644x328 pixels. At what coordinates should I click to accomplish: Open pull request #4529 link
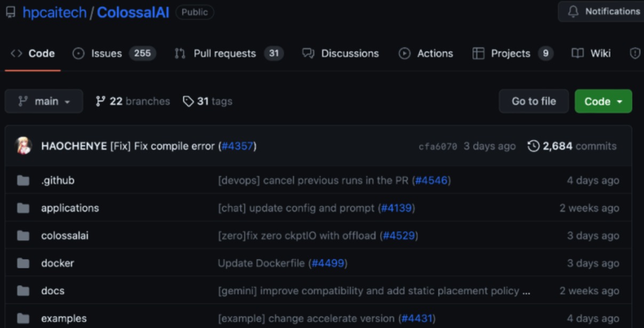tap(399, 236)
